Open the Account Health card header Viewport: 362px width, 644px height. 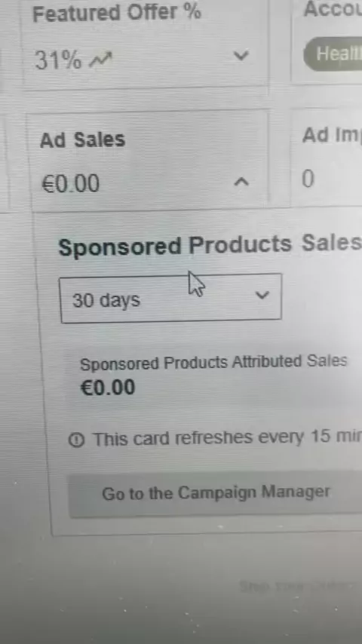coord(332,9)
